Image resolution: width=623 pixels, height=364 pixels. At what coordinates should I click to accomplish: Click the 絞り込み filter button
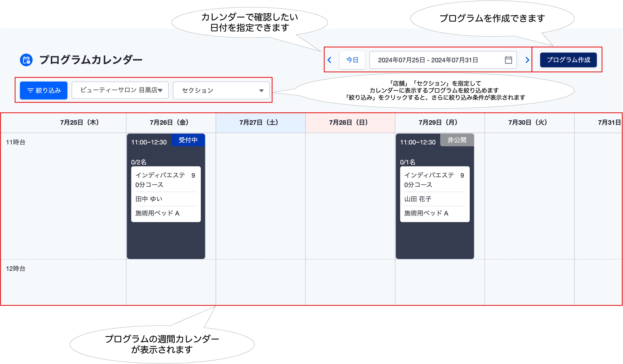(x=43, y=90)
